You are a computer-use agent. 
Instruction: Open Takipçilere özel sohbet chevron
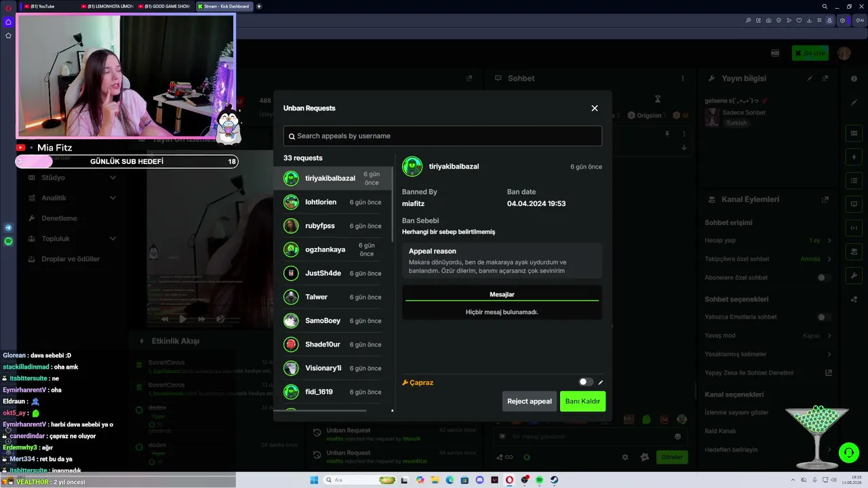pyautogui.click(x=829, y=259)
